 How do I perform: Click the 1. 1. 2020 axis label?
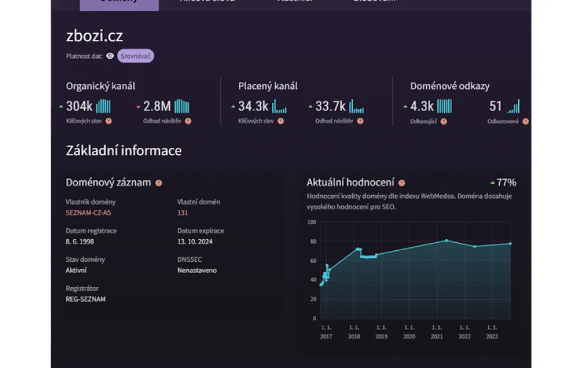(409, 332)
